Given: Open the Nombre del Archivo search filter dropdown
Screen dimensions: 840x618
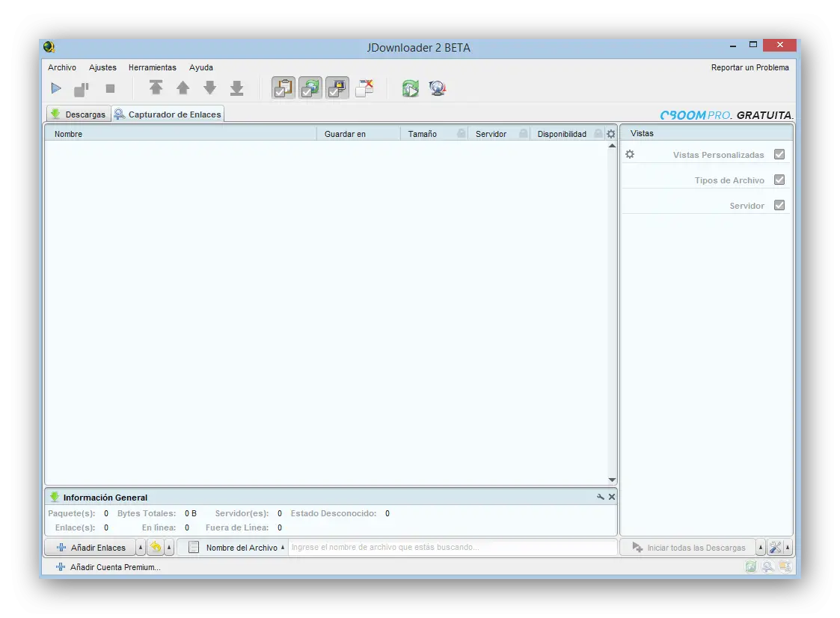Looking at the screenshot, I should [x=245, y=548].
